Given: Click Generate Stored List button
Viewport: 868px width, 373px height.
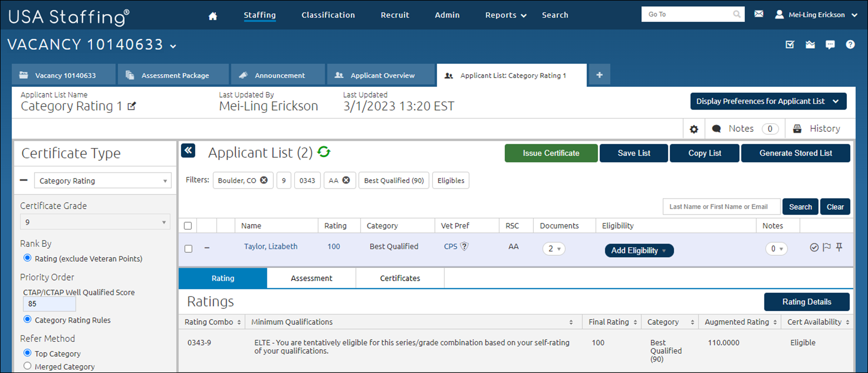Looking at the screenshot, I should 796,153.
